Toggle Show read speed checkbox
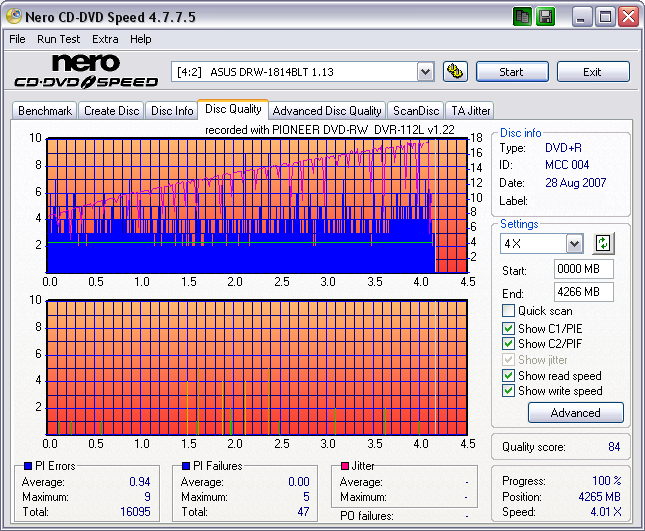The image size is (645, 531). pos(508,375)
